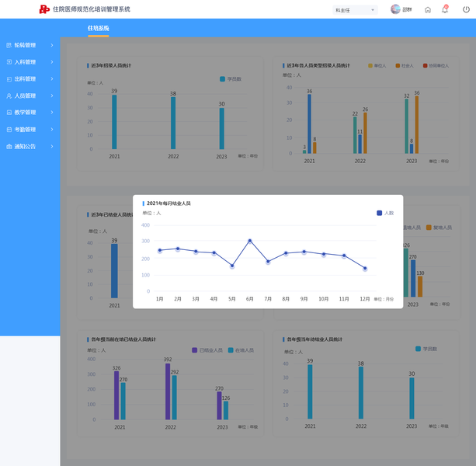Image resolution: width=476 pixels, height=466 pixels.
Task: Expand 入科管理 using its chevron
Action: pos(52,62)
